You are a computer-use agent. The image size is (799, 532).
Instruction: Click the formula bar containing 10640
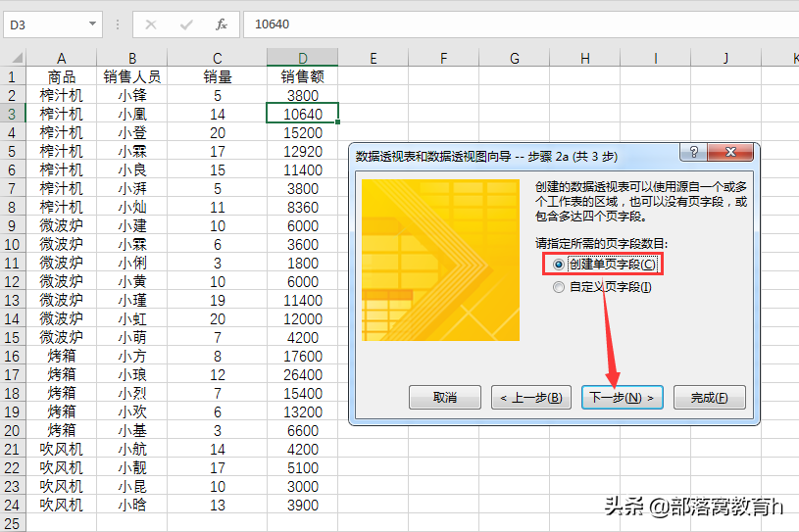[521, 24]
